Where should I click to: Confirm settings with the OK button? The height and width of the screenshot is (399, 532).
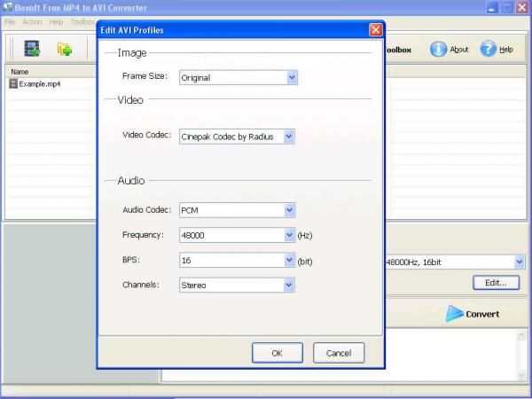point(278,353)
